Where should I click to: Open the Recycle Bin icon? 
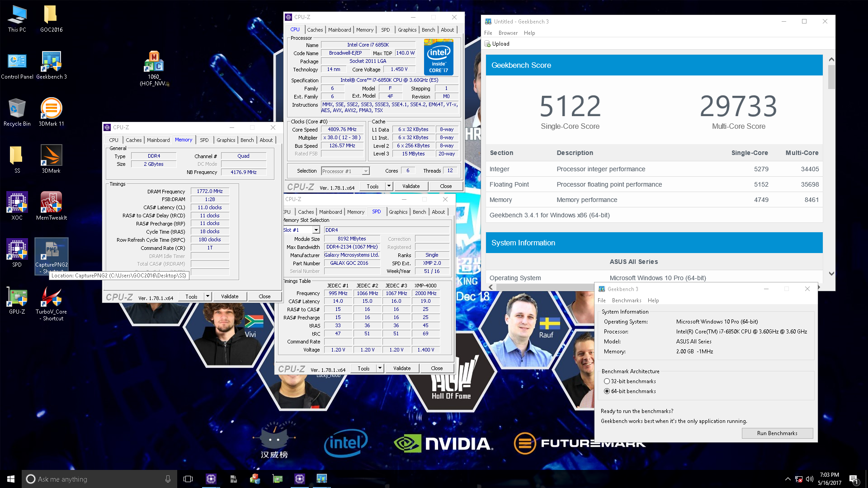coord(17,113)
